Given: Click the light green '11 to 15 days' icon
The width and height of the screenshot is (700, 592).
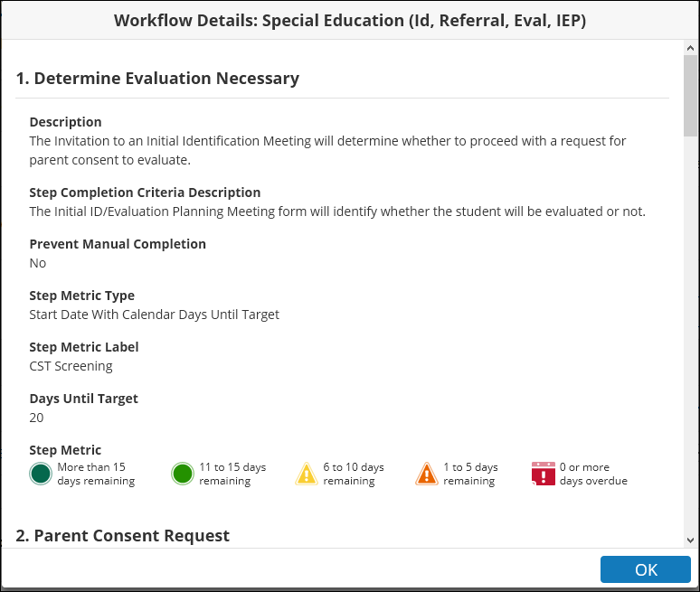Looking at the screenshot, I should (x=183, y=474).
